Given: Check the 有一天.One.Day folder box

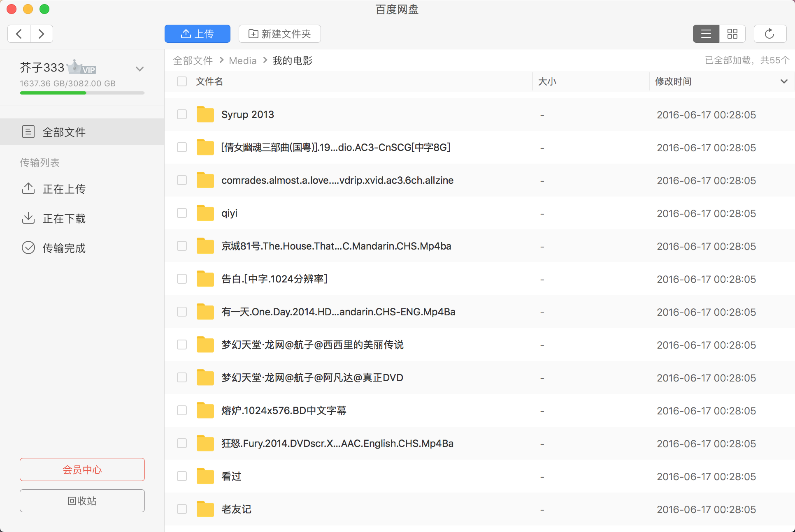Looking at the screenshot, I should [x=182, y=312].
